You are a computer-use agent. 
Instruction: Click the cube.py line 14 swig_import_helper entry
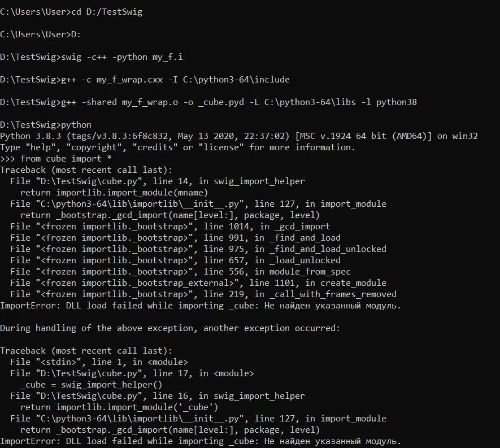pyautogui.click(x=158, y=181)
